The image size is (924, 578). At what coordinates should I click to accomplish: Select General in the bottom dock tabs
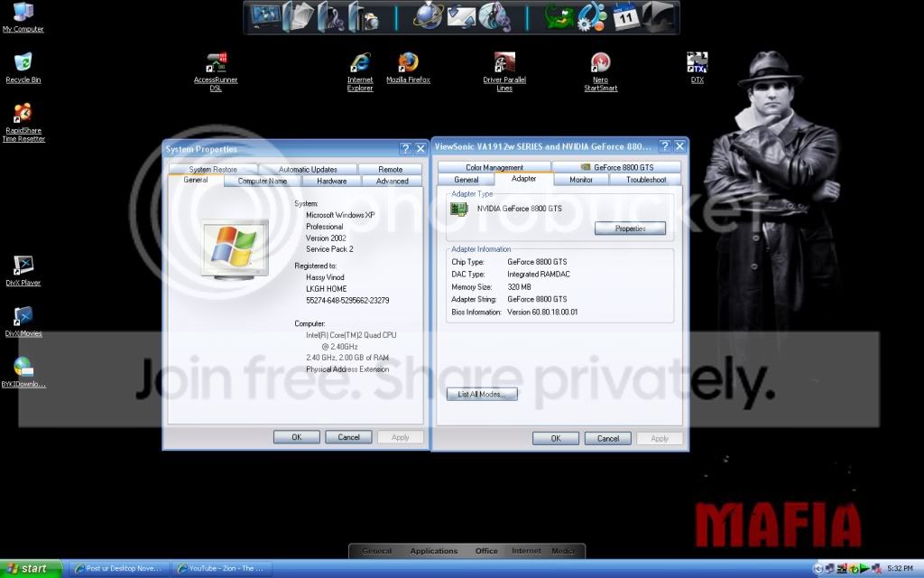[x=377, y=551]
